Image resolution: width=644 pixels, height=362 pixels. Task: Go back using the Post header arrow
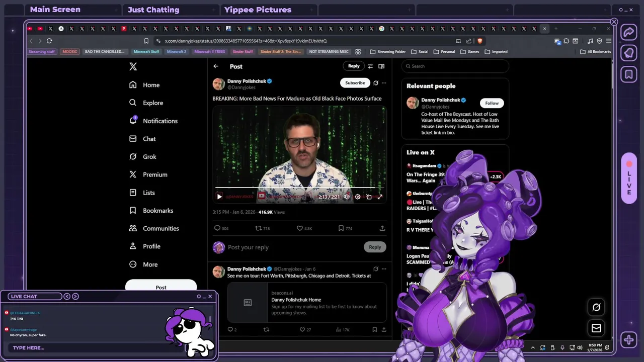point(216,66)
